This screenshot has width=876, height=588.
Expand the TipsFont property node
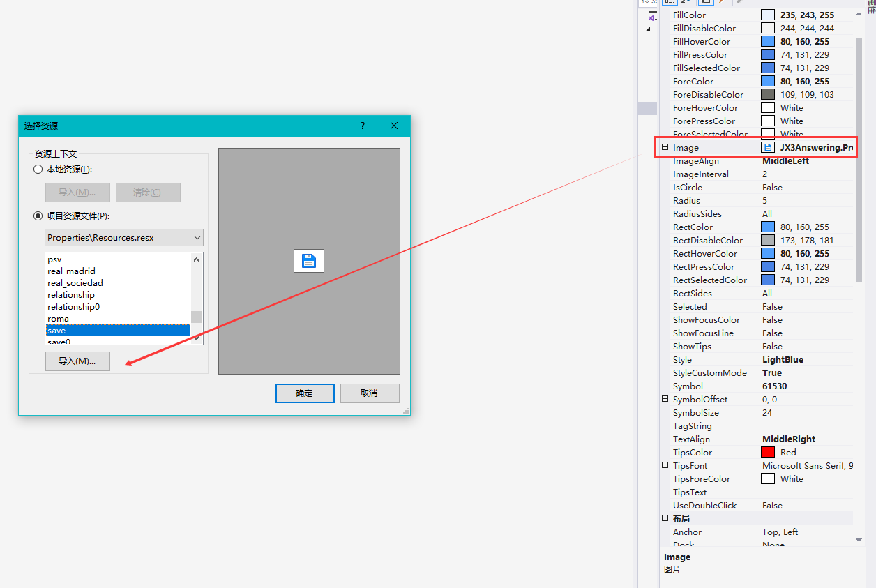(665, 465)
